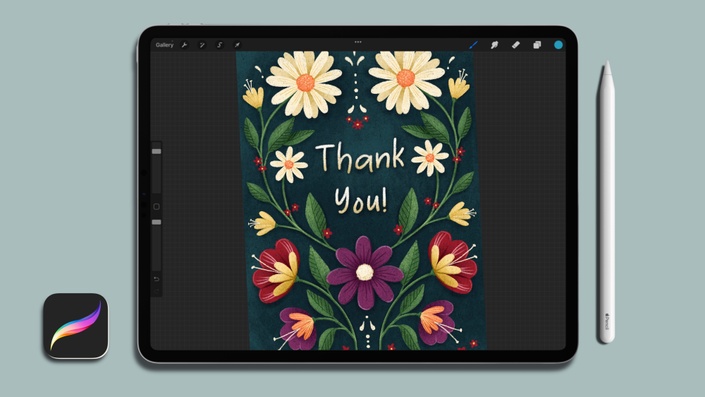Image resolution: width=705 pixels, height=397 pixels.
Task: Click the "You!" lettering on canvas
Action: click(361, 200)
